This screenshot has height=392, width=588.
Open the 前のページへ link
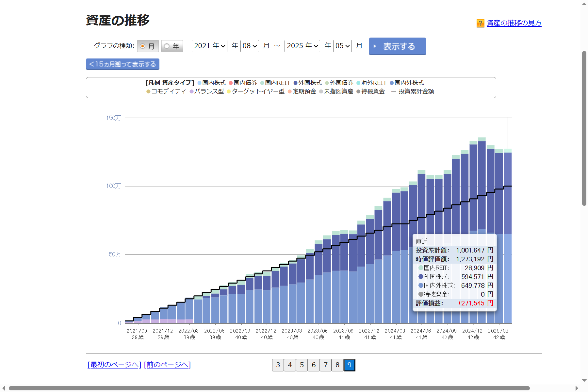[167, 365]
